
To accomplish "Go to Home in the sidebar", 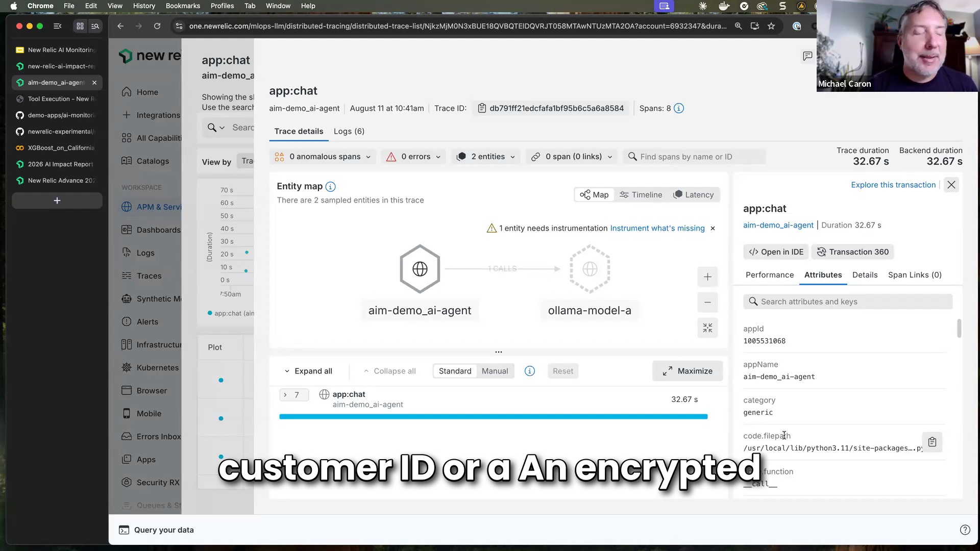I will (x=140, y=92).
